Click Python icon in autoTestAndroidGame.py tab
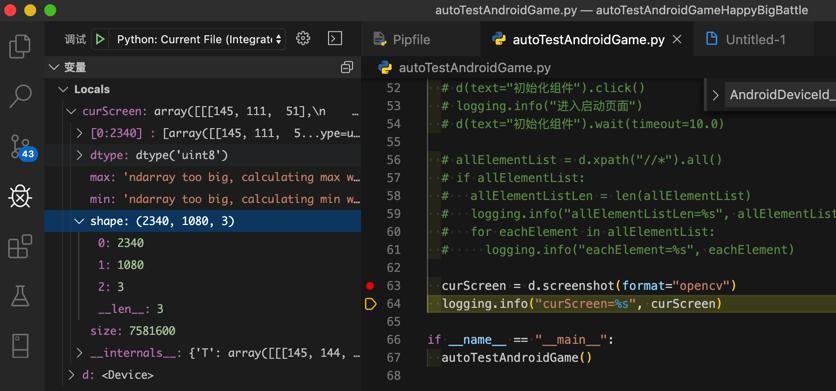 coord(499,39)
